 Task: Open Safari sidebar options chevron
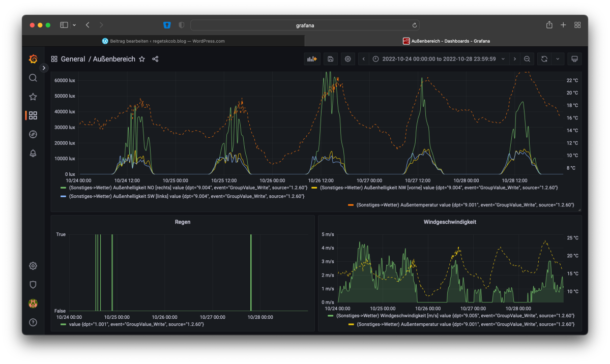tap(74, 25)
